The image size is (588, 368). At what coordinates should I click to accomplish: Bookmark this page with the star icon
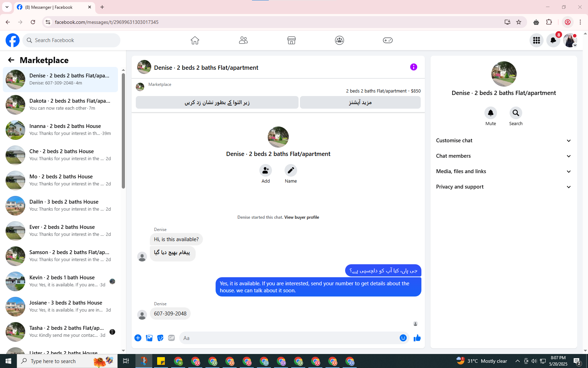(519, 22)
